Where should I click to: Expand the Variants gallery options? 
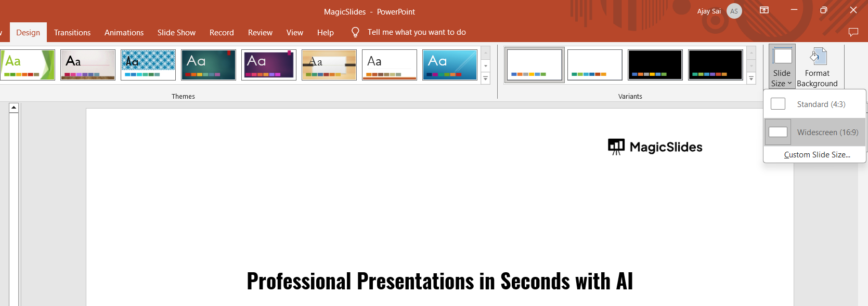[x=752, y=78]
